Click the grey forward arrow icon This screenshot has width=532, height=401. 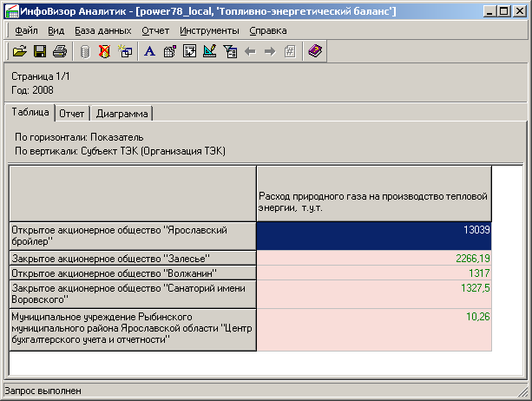pyautogui.click(x=270, y=51)
